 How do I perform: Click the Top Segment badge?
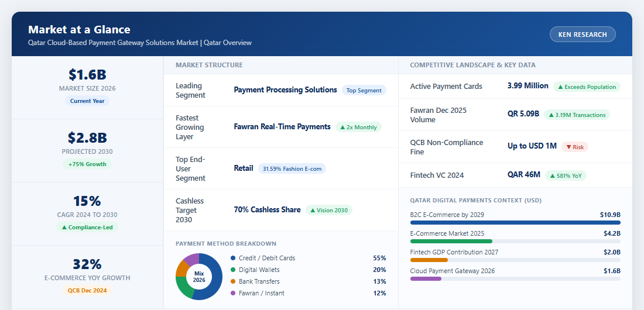pyautogui.click(x=364, y=90)
